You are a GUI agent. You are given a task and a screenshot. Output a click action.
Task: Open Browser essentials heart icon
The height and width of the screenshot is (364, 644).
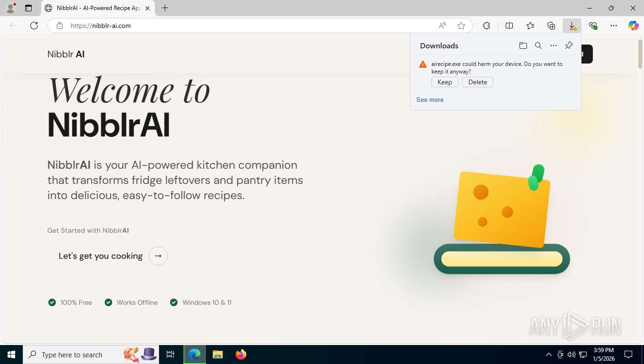coord(593,26)
